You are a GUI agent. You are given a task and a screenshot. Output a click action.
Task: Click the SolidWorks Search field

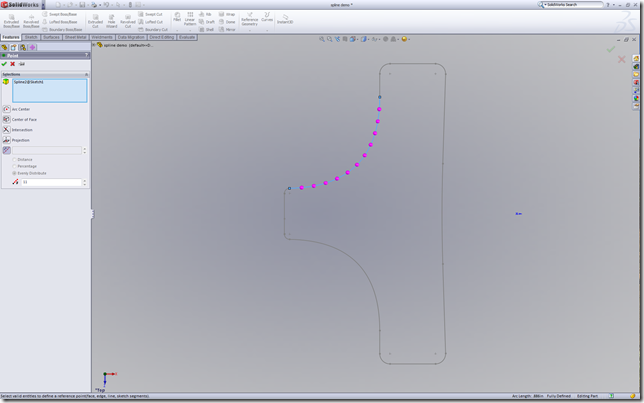(x=573, y=5)
